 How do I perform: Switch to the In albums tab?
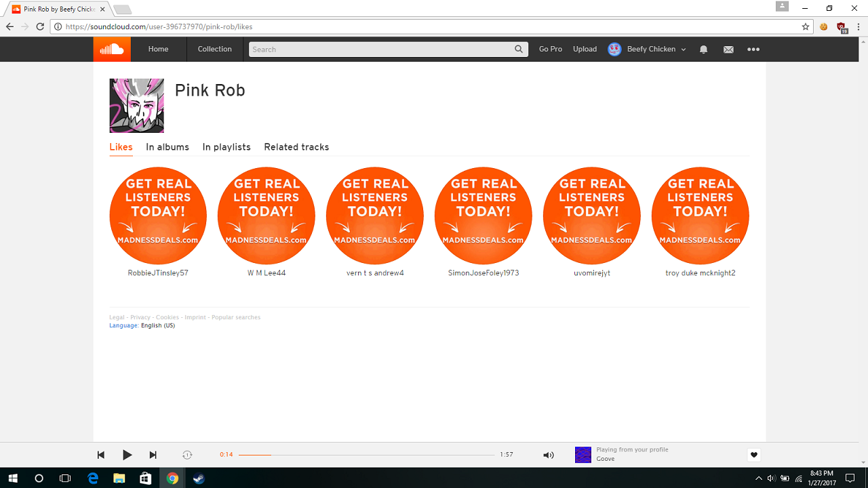click(x=167, y=147)
